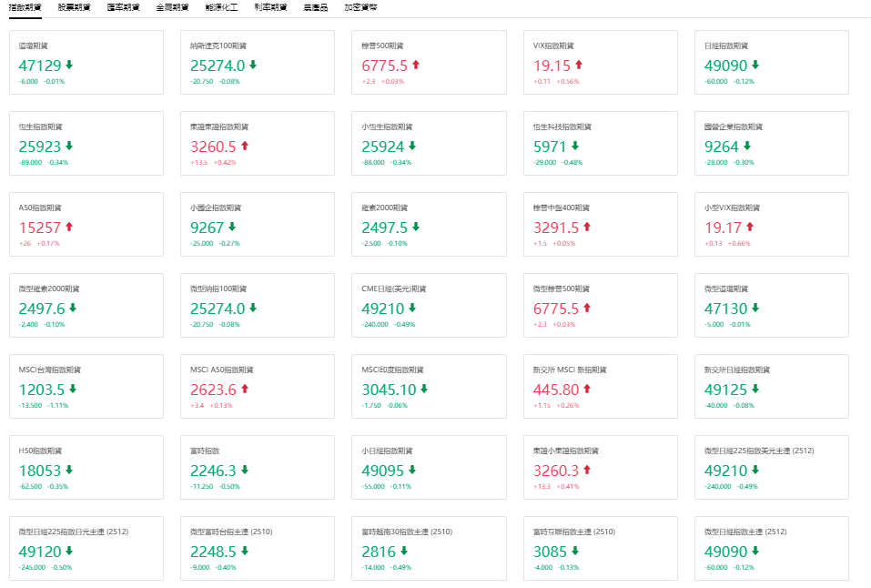Viewport: 871px width, 588px height.
Task: Open the 微型道瓊期貨 quote card title
Action: click(x=725, y=289)
